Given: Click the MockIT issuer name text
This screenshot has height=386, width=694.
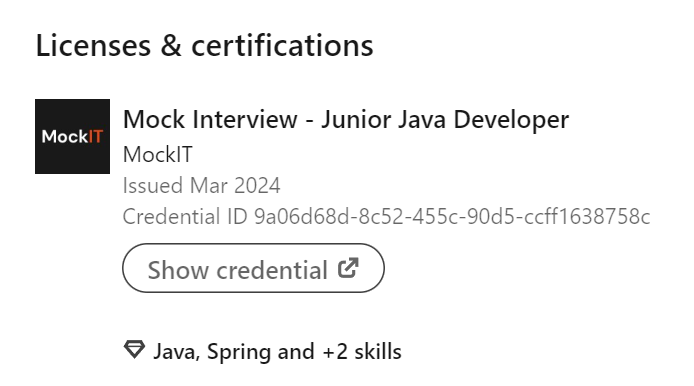Looking at the screenshot, I should coord(158,154).
